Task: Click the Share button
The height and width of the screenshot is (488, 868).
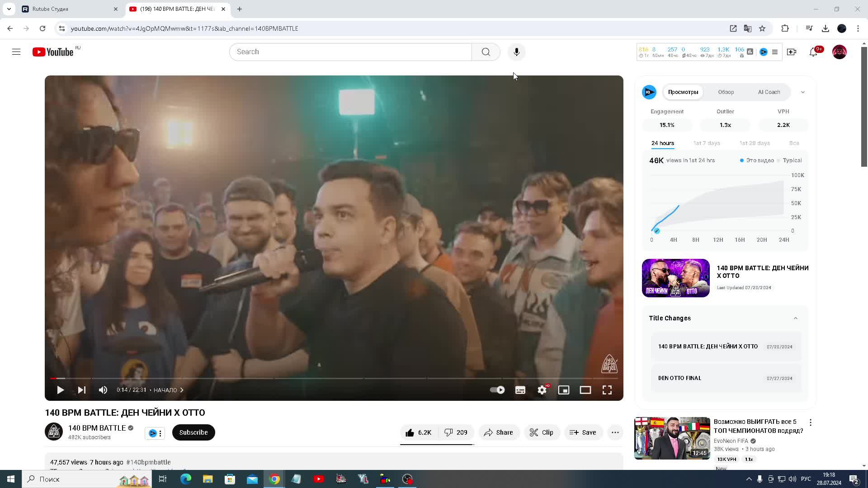Action: click(499, 432)
